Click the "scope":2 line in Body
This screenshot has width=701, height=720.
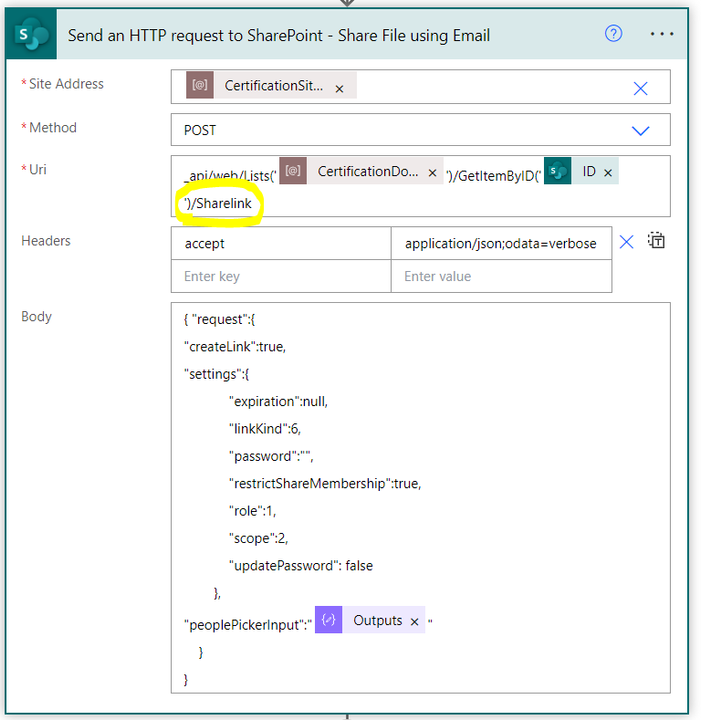(x=258, y=538)
